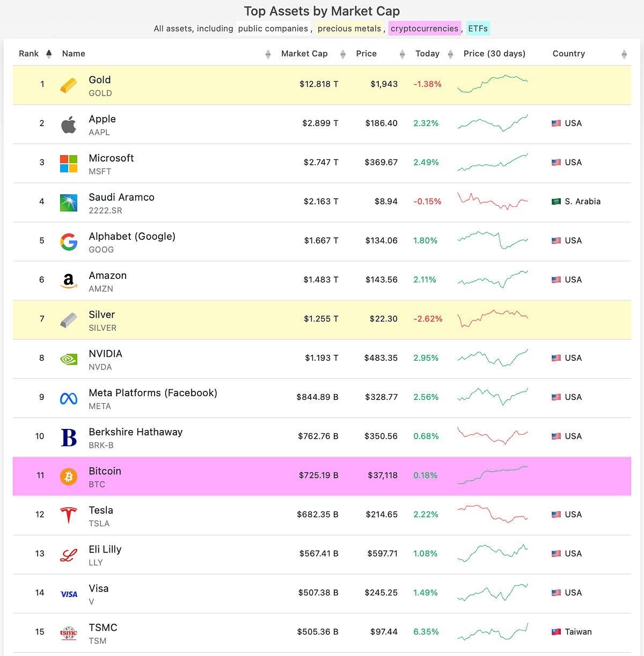644x656 pixels.
Task: Click the Price (30 days) column header
Action: coord(494,54)
